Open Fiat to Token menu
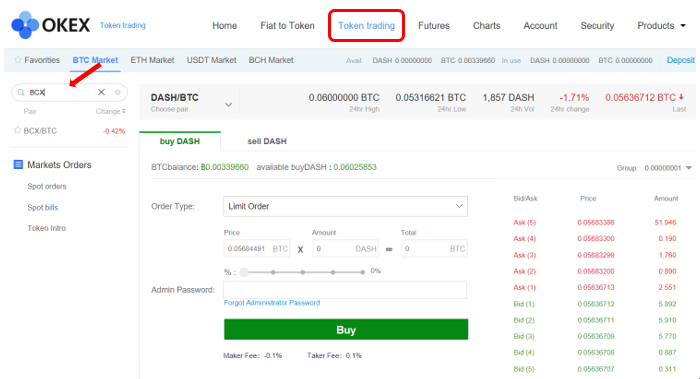The width and height of the screenshot is (700, 379). coord(288,26)
